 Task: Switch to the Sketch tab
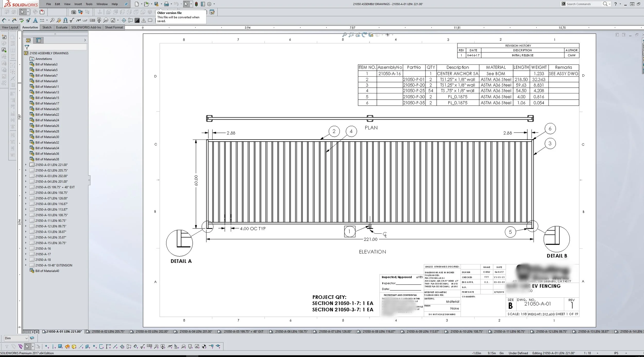click(47, 27)
